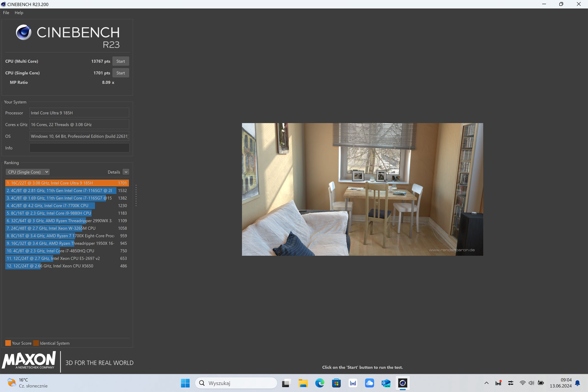Image resolution: width=588 pixels, height=392 pixels.
Task: Open the Windows Start menu
Action: coord(185,383)
